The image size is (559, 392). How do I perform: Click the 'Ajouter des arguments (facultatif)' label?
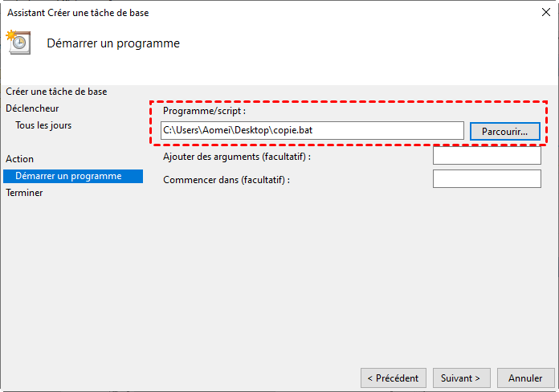[236, 157]
